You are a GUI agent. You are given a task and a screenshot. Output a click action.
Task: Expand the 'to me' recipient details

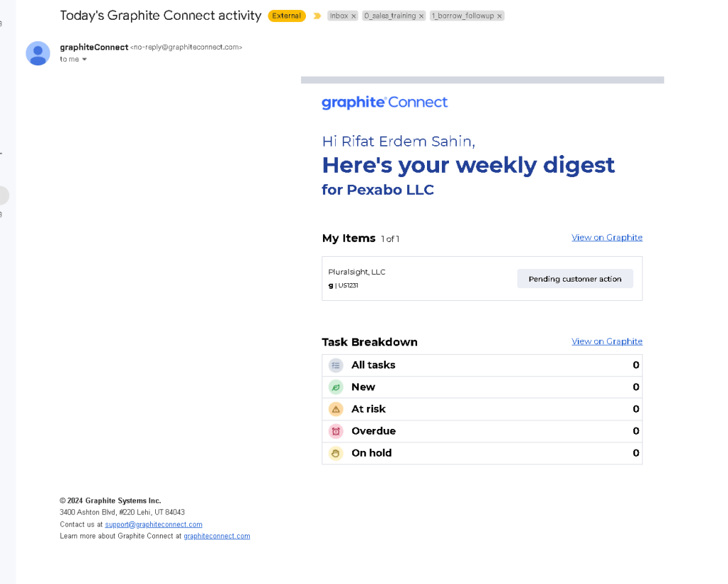(85, 60)
